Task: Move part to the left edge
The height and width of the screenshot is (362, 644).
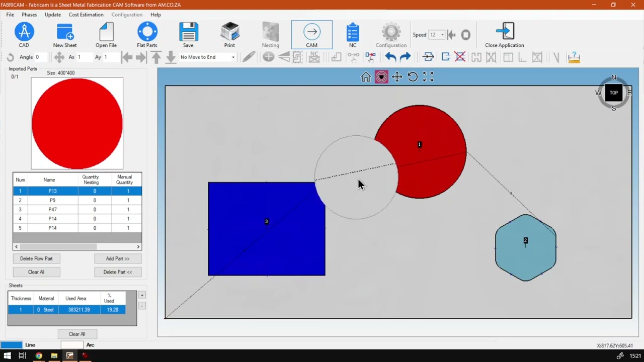Action: tap(127, 57)
